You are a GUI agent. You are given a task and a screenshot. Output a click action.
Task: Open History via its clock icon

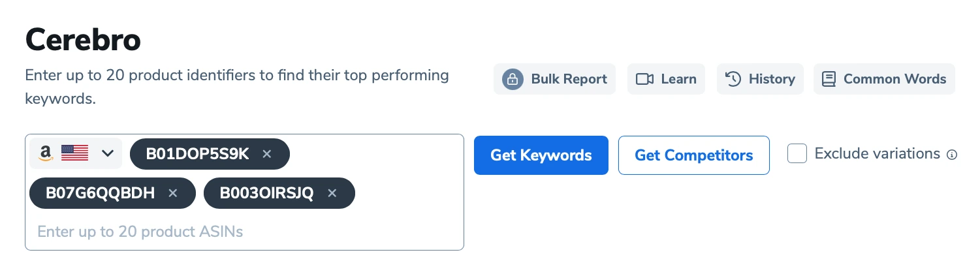coord(733,80)
